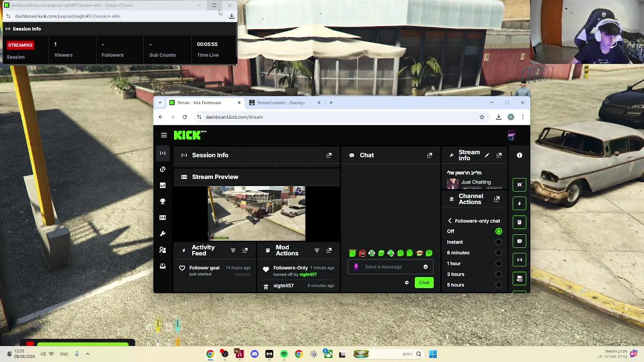Image resolution: width=644 pixels, height=362 pixels.
Task: Close the StreamElements - Overlays tab
Action: click(x=318, y=103)
